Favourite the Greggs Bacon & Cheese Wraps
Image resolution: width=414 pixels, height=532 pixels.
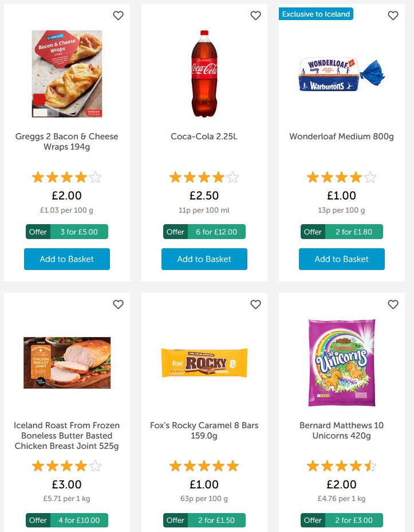tap(118, 15)
